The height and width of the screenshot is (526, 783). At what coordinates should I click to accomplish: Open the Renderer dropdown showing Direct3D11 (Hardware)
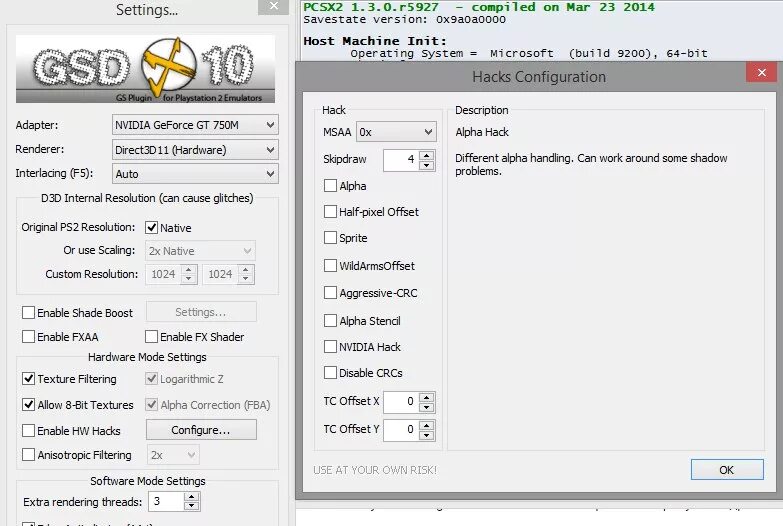coord(195,150)
